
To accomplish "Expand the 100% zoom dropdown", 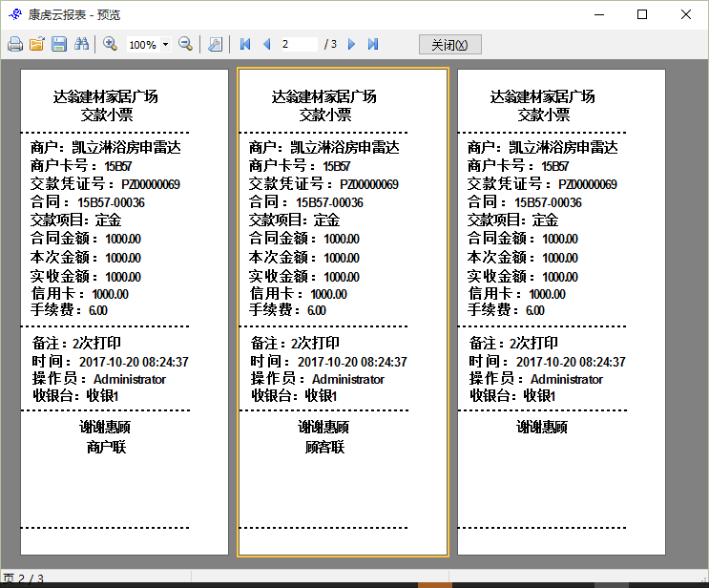I will (x=166, y=45).
